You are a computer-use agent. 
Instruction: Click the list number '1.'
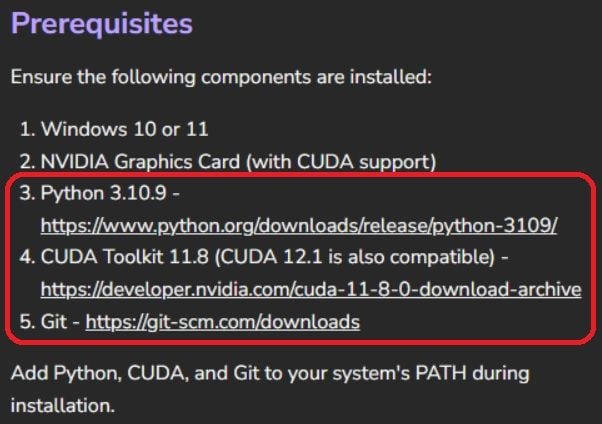(x=28, y=129)
